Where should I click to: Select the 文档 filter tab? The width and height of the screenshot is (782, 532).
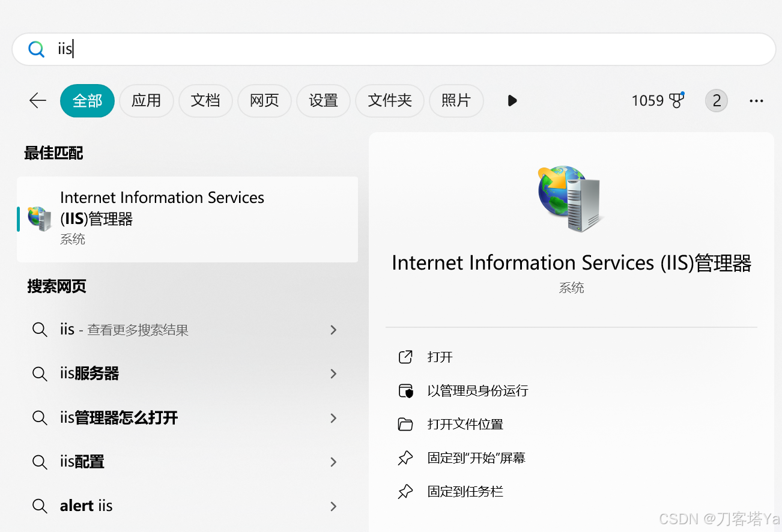coord(205,100)
